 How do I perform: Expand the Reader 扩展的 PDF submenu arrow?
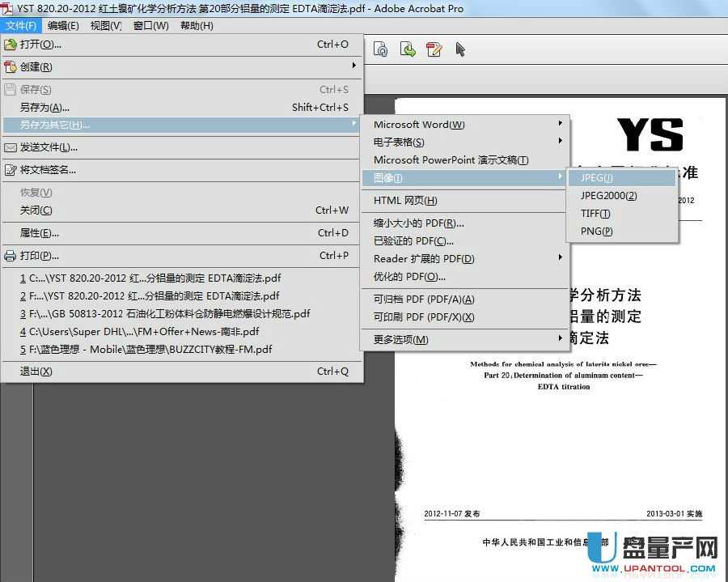[x=560, y=258]
